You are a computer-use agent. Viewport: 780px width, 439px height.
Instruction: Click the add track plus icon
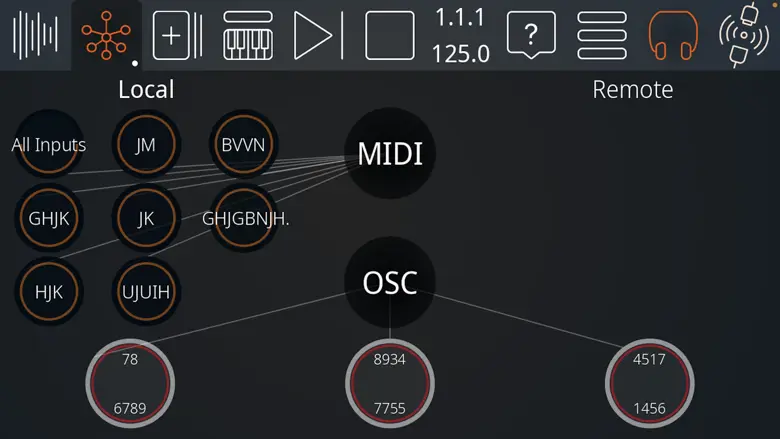[x=177, y=35]
